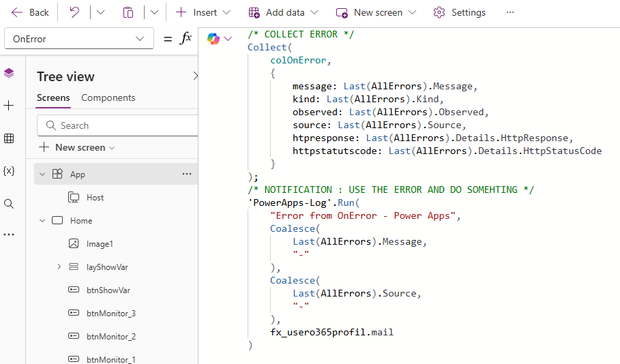620x364 pixels.
Task: Open the App item ellipsis menu
Action: point(187,174)
